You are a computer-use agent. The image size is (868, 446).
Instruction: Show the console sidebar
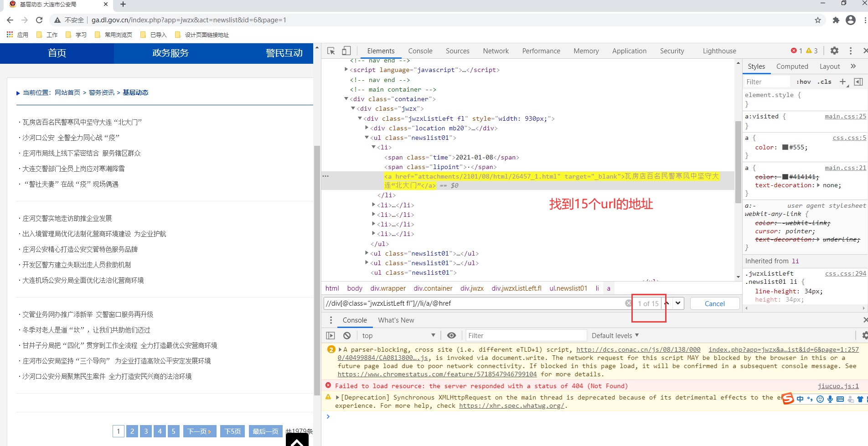331,336
